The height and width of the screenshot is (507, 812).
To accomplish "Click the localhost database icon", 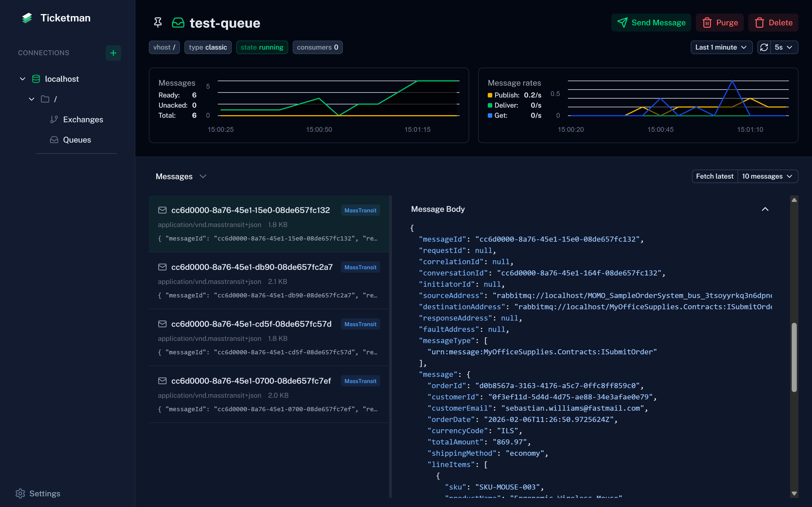I will [36, 79].
